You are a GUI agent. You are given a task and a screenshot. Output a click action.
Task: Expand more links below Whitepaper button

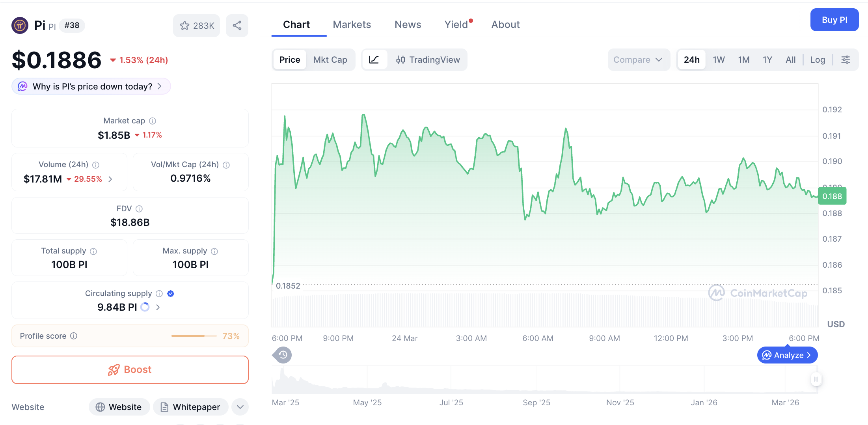coord(240,406)
